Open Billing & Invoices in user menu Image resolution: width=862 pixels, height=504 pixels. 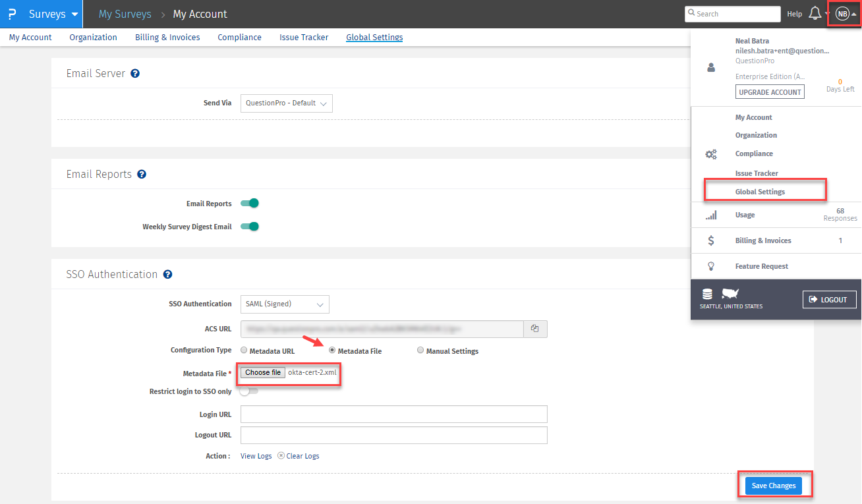point(763,240)
